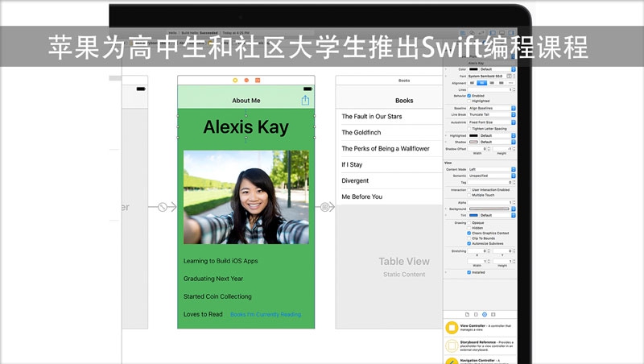Toggle the Opaque drawing checkbox
Screen dimensions: 644x364
click(469, 223)
